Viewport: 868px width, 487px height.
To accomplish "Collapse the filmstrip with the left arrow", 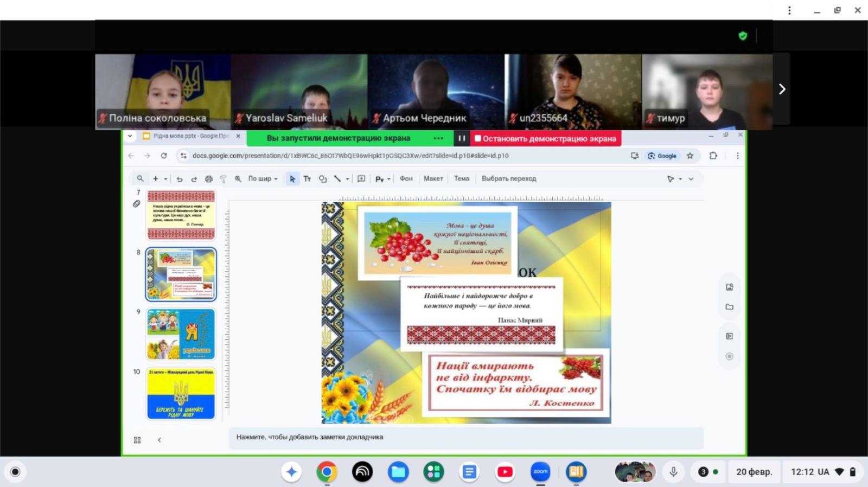I will [159, 440].
